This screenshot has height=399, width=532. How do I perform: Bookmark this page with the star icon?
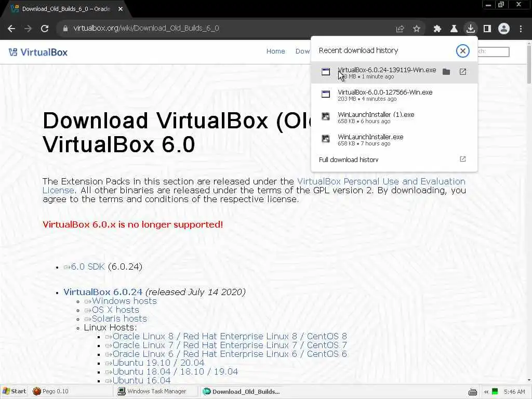[417, 29]
